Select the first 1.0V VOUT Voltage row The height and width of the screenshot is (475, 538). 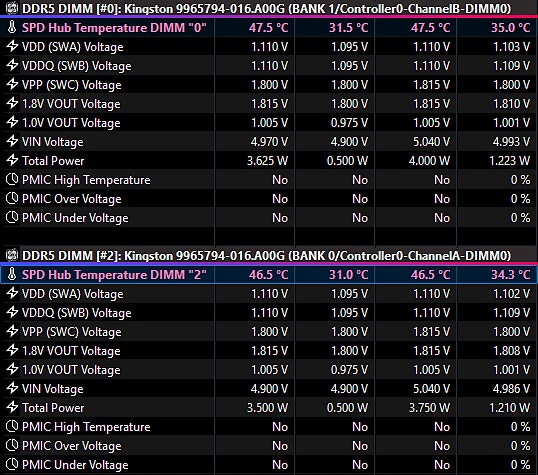pyautogui.click(x=269, y=123)
